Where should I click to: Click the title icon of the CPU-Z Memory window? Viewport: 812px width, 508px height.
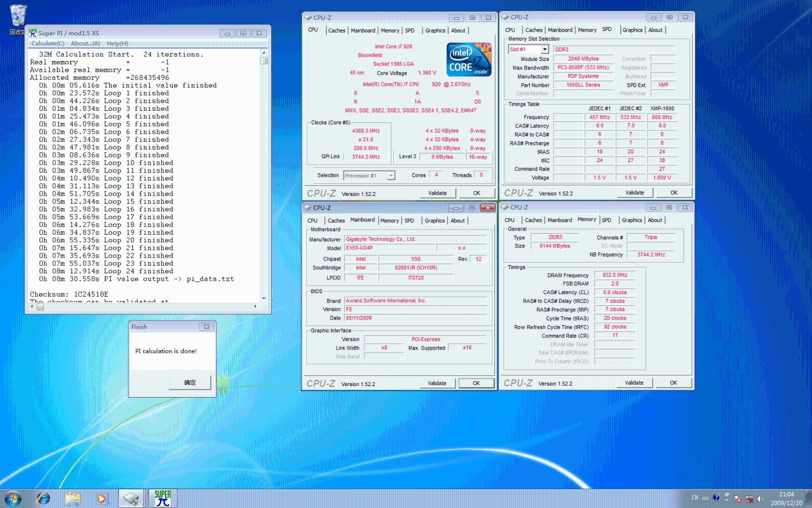(x=505, y=207)
